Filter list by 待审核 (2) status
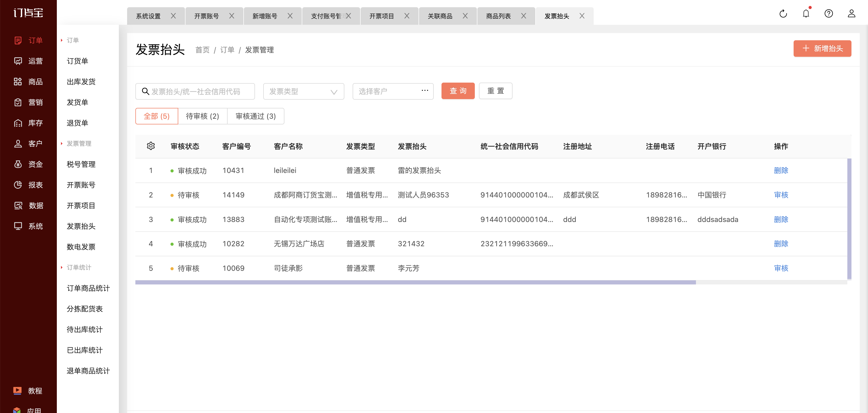The width and height of the screenshot is (868, 413). tap(203, 116)
